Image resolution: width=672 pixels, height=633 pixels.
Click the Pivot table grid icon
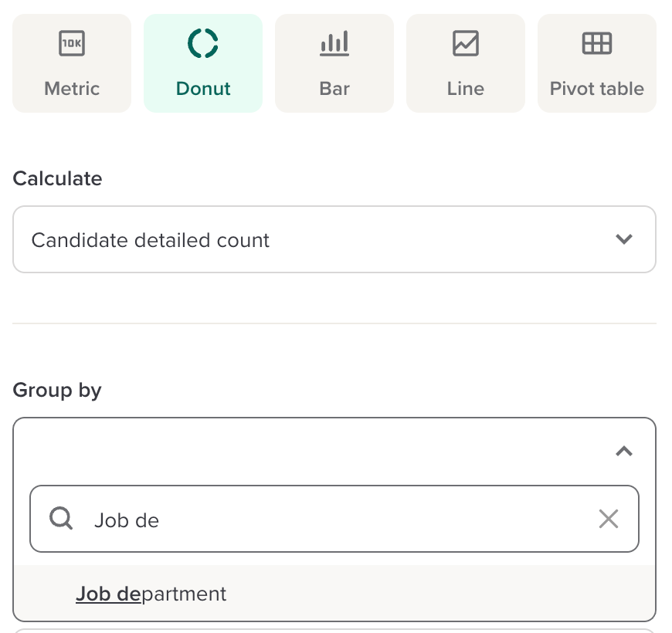(x=597, y=43)
